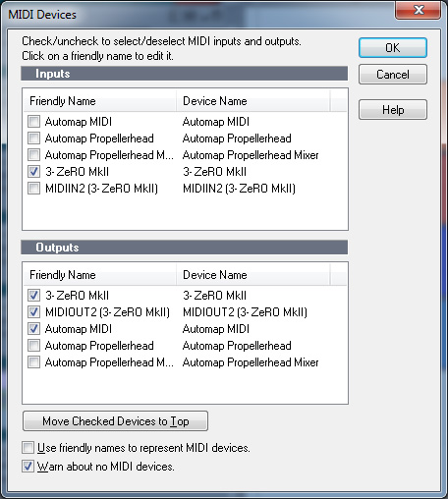448x499 pixels.
Task: Click Outputs Device Name column header
Action: 253,275
